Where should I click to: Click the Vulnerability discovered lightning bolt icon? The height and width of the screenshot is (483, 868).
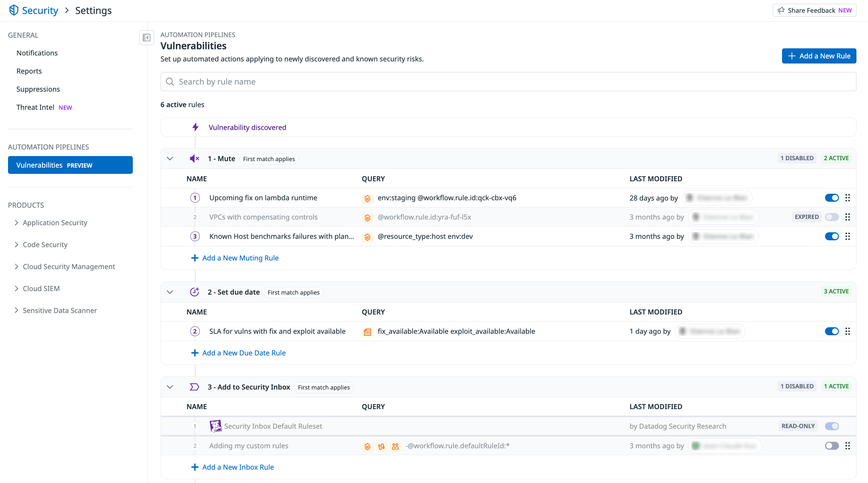coord(195,127)
